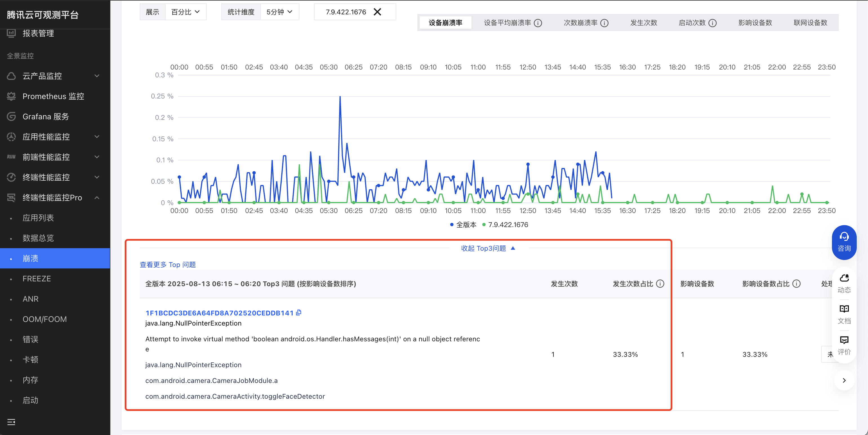The height and width of the screenshot is (435, 868).
Task: Remove the 7.9.422.1676 version filter
Action: click(x=377, y=12)
